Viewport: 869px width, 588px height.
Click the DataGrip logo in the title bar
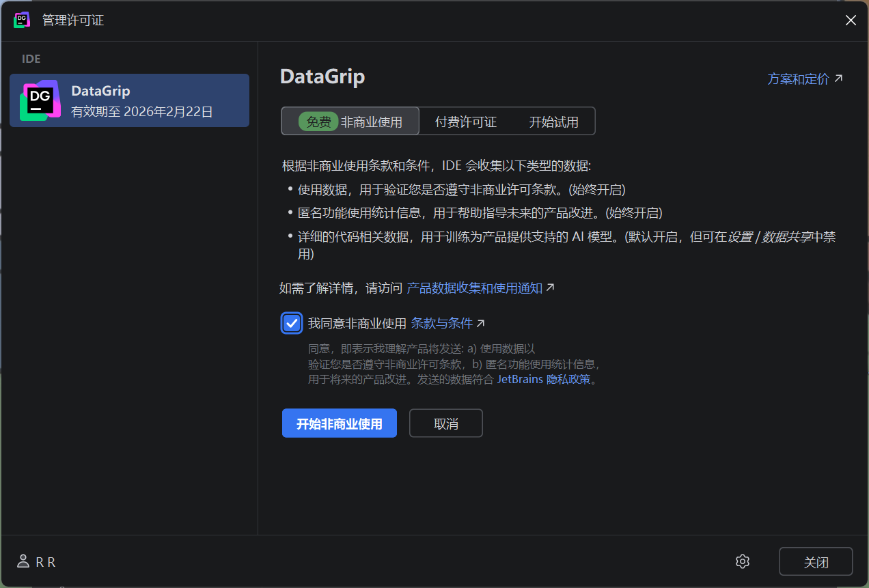tap(22, 20)
